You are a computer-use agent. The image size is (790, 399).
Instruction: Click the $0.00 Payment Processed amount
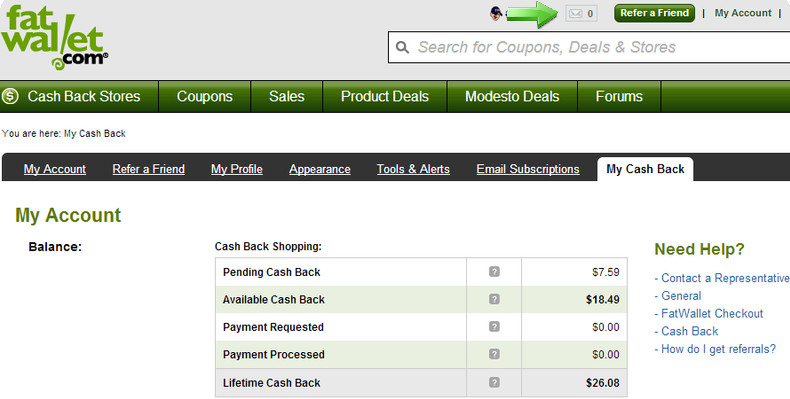[606, 354]
